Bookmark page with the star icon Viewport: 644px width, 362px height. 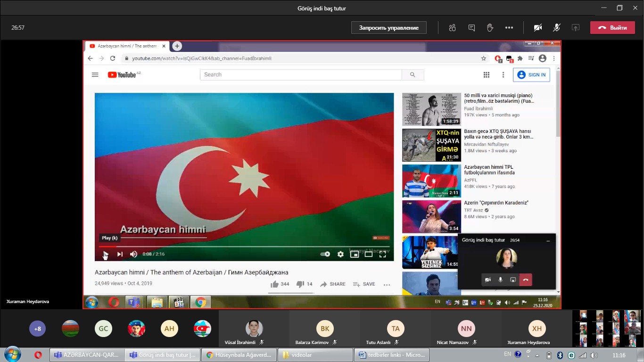pos(483,58)
